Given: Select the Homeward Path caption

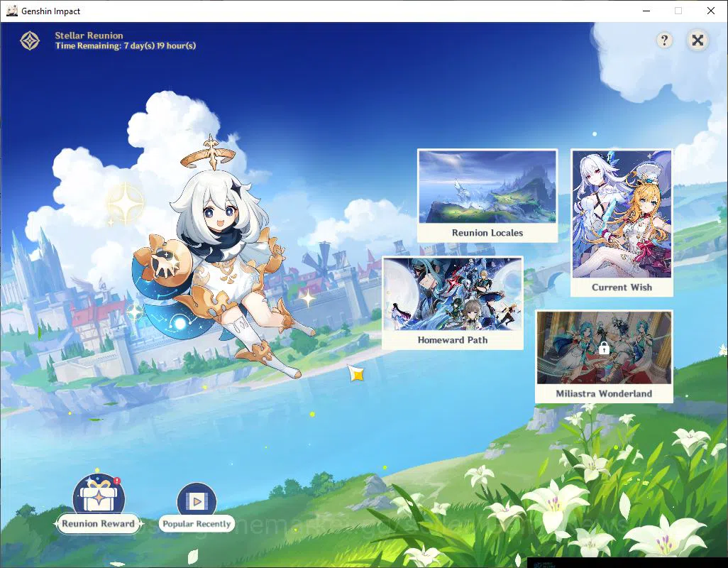Looking at the screenshot, I should point(453,340).
